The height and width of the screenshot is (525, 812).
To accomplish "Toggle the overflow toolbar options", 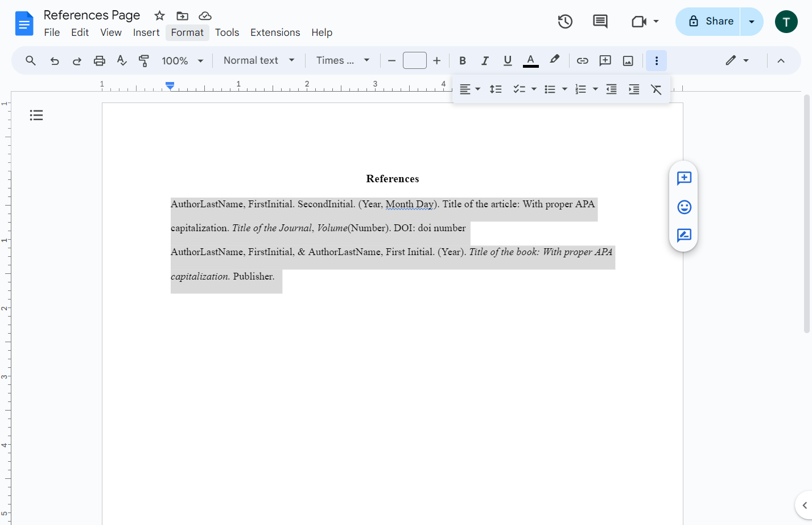I will (x=656, y=60).
